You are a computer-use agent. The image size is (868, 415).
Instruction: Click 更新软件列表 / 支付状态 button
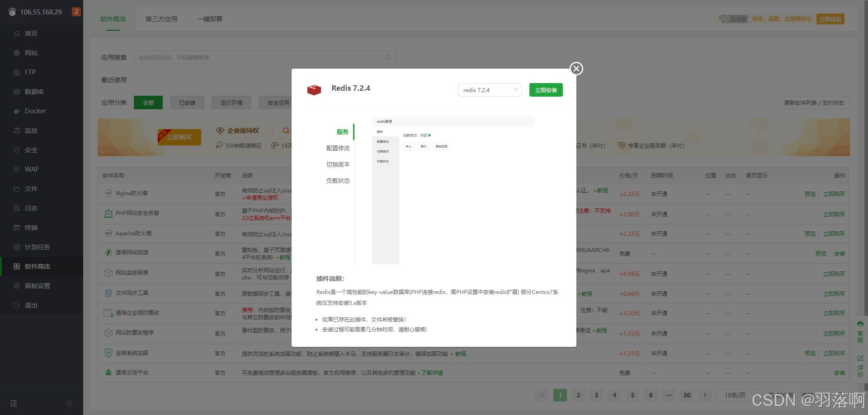pos(814,103)
